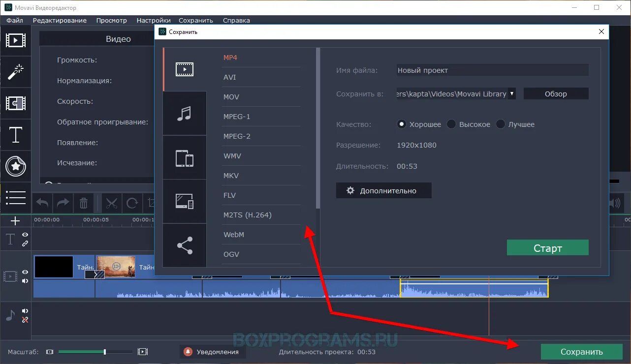This screenshot has width=631, height=364.
Task: Toggle title track link icon
Action: pos(25,243)
